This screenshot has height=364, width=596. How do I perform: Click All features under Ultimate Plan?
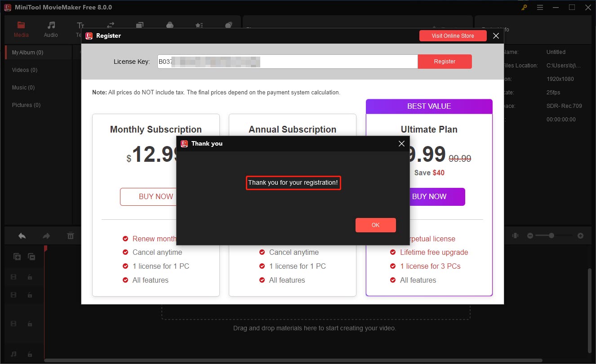[x=418, y=280]
